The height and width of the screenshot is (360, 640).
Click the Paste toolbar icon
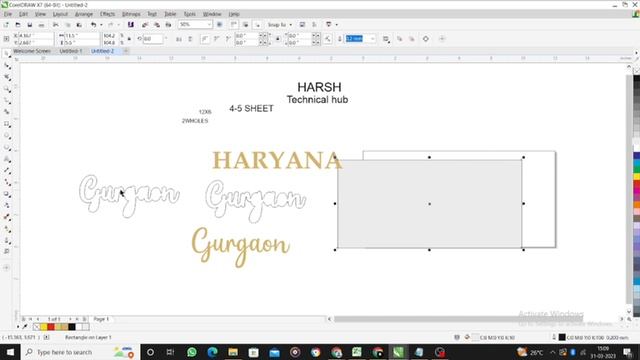point(79,25)
